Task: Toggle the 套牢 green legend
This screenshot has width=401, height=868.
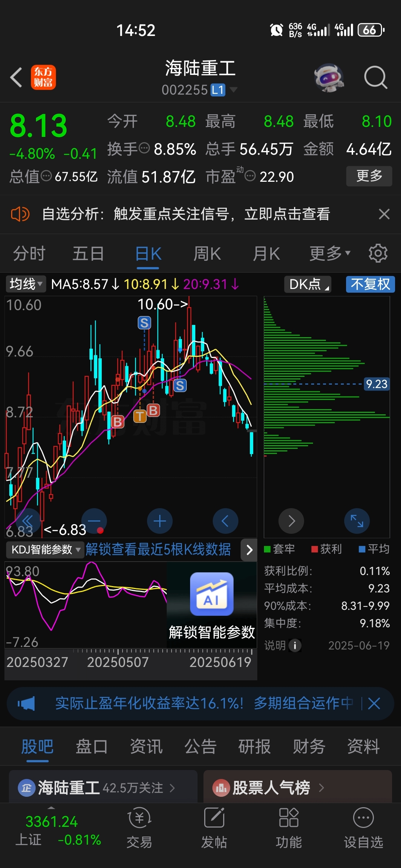Action: pyautogui.click(x=280, y=549)
